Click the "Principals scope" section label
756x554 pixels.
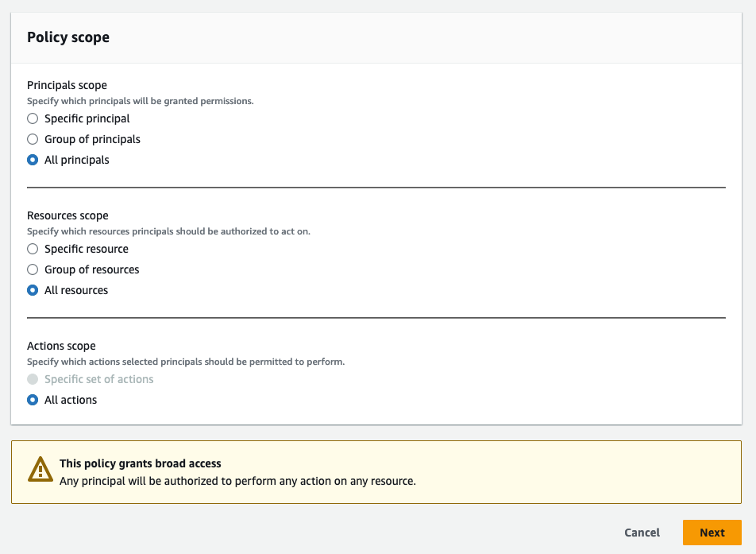[x=67, y=85]
